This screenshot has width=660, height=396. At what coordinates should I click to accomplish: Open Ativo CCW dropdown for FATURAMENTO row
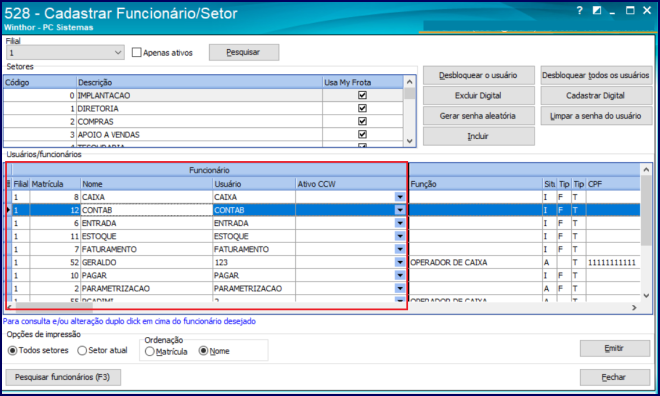coord(400,249)
